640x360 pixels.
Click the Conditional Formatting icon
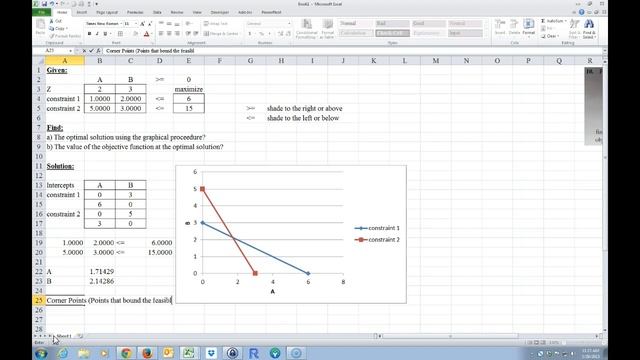point(307,24)
